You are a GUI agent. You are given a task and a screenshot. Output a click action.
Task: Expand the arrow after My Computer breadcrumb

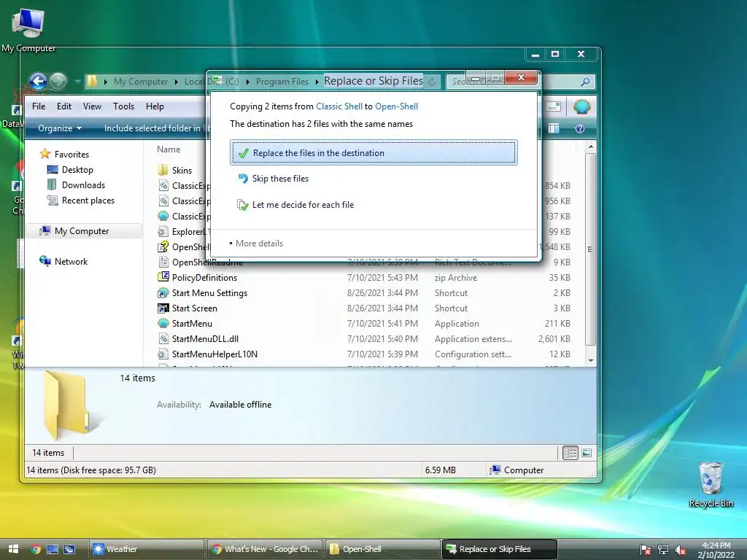176,82
